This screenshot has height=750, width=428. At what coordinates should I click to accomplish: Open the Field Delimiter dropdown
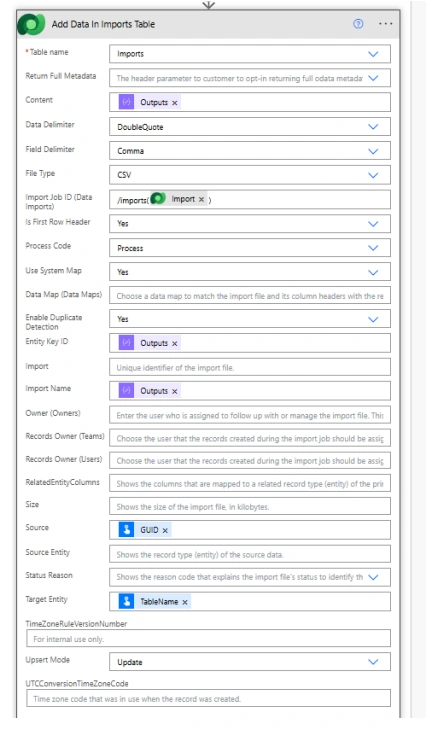click(373, 151)
